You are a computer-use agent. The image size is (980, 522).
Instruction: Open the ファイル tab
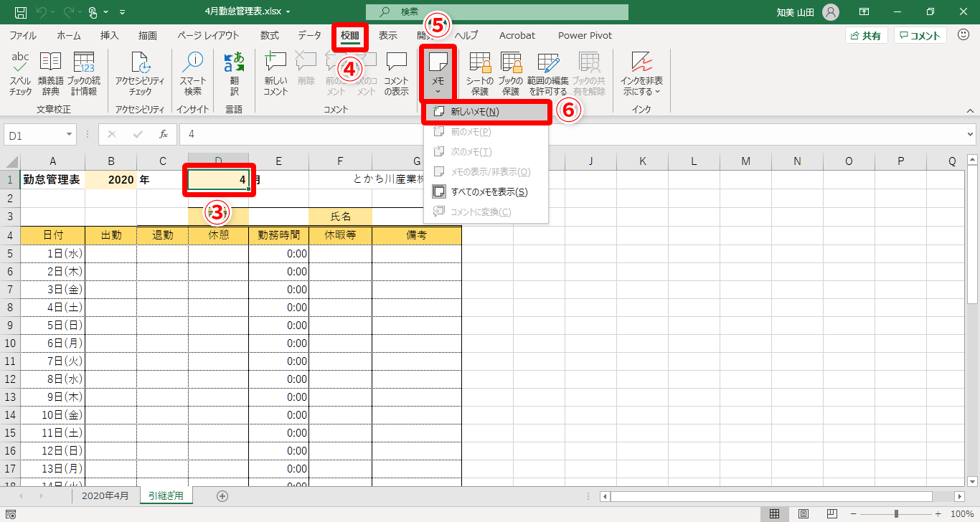pos(23,35)
